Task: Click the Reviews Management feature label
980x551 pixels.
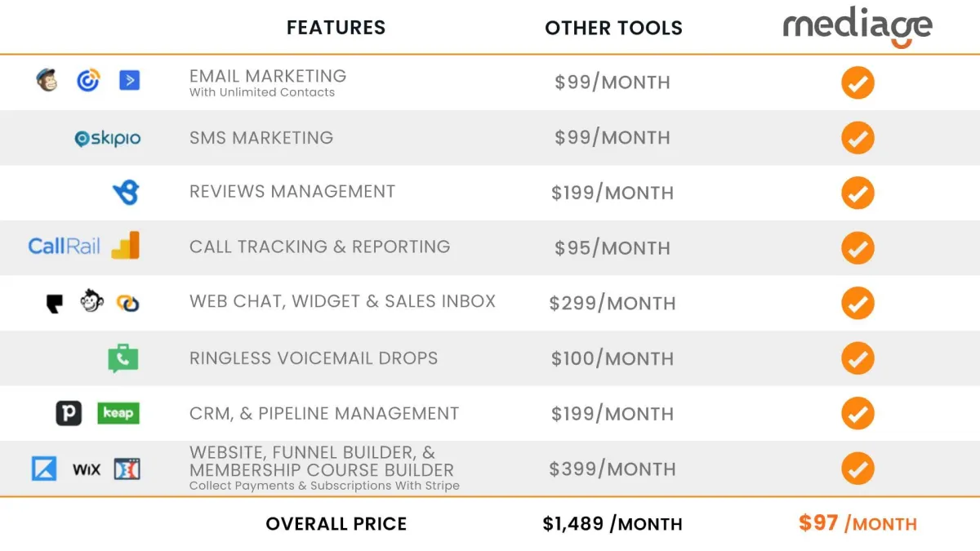Action: click(x=292, y=192)
